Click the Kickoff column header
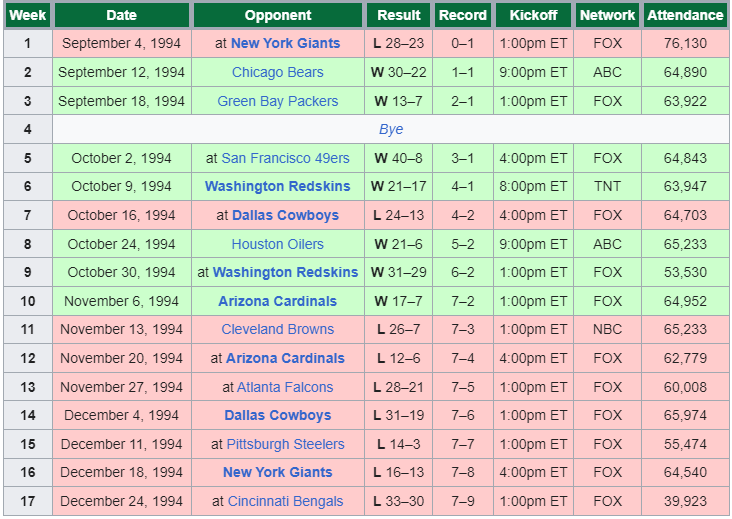This screenshot has width=732, height=519. 533,15
